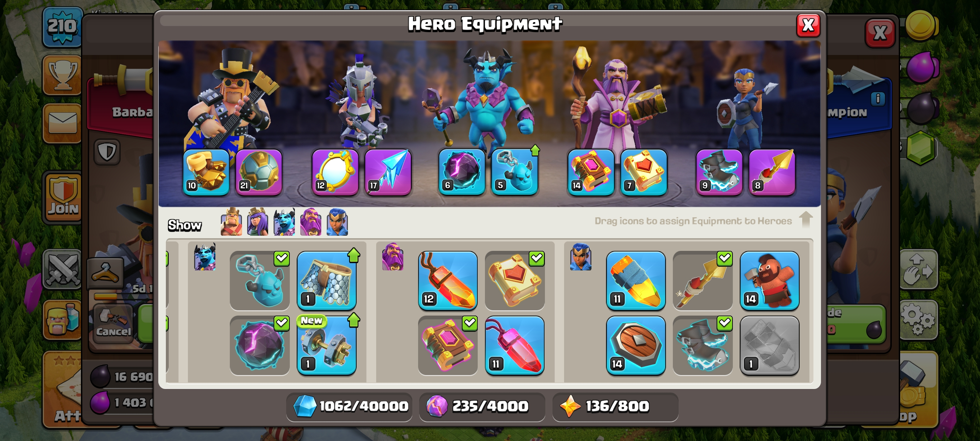
Task: Select the level 14 Royal Gem shield equipment
Action: (636, 345)
